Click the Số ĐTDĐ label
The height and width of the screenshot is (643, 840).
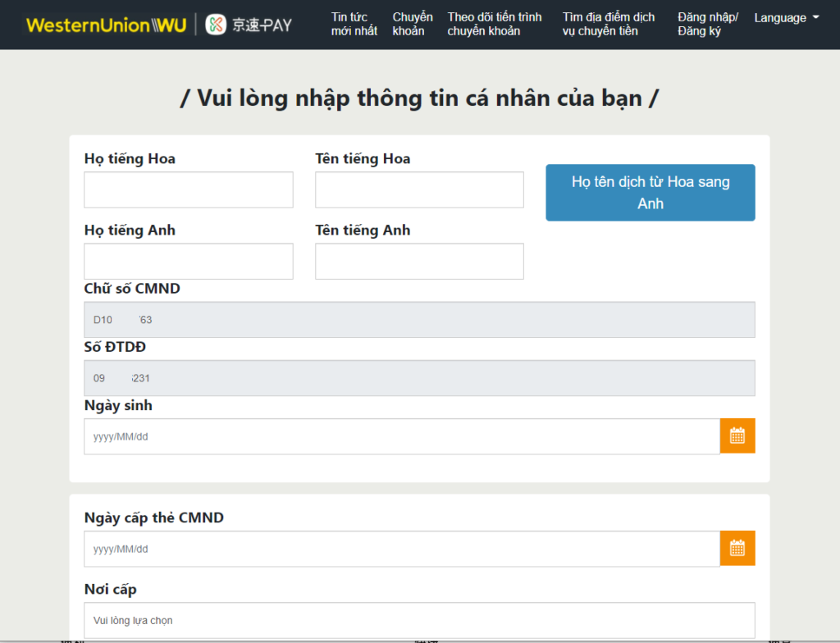click(115, 347)
